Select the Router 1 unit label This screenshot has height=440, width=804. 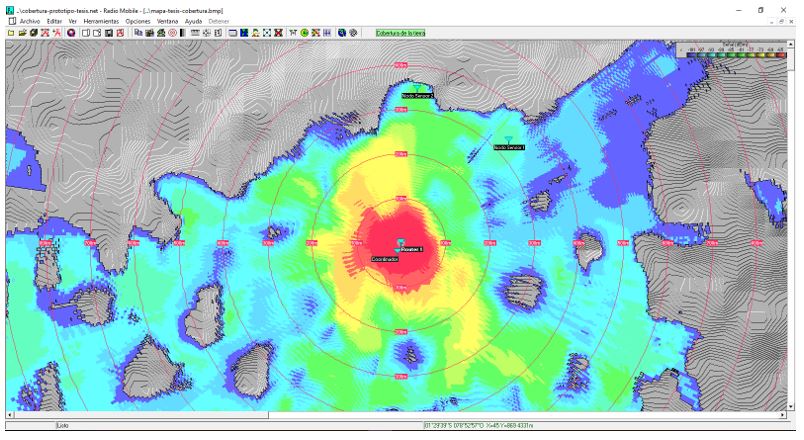pos(412,249)
